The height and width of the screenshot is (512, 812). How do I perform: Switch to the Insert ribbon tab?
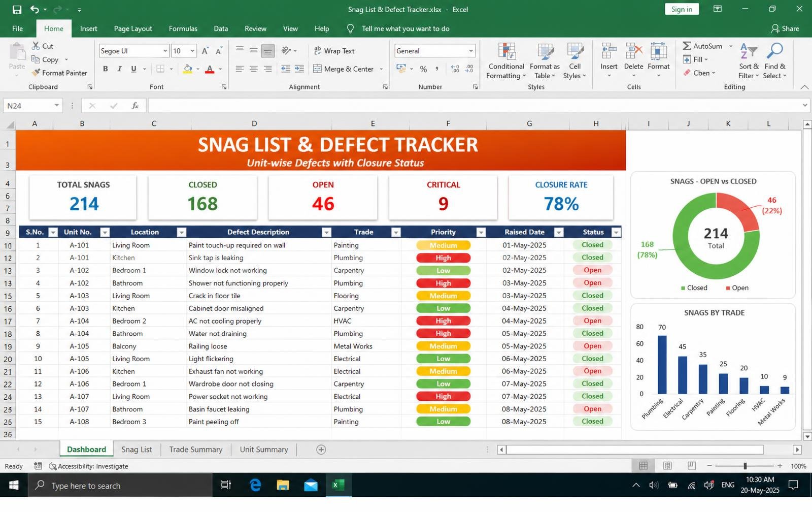[88, 28]
